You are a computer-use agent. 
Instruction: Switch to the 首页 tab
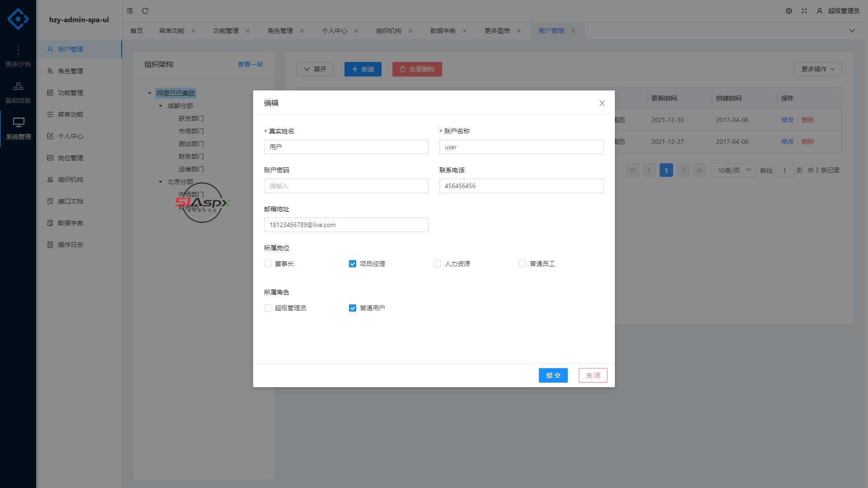point(137,31)
